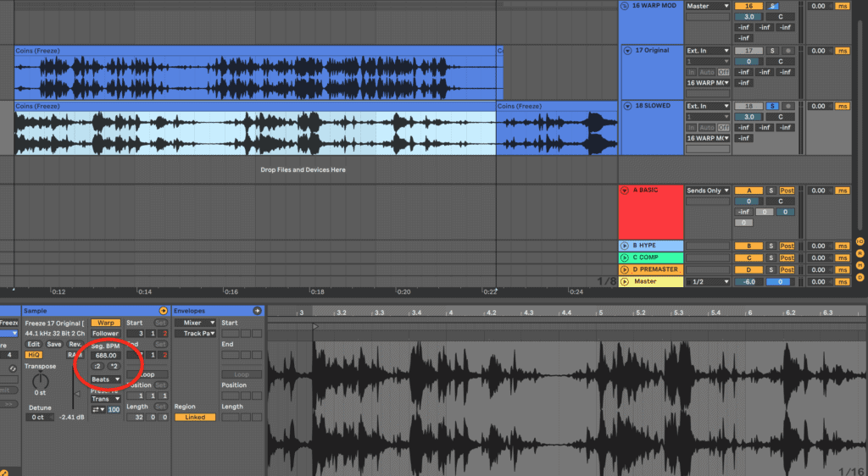Halve the segment BPM with :2
Viewport: 868px width, 476px height.
(97, 366)
